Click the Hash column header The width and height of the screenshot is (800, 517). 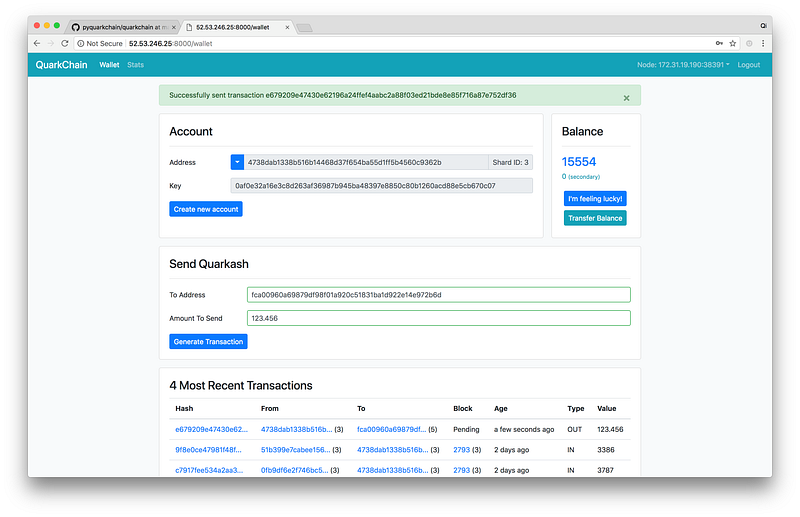[184, 409]
